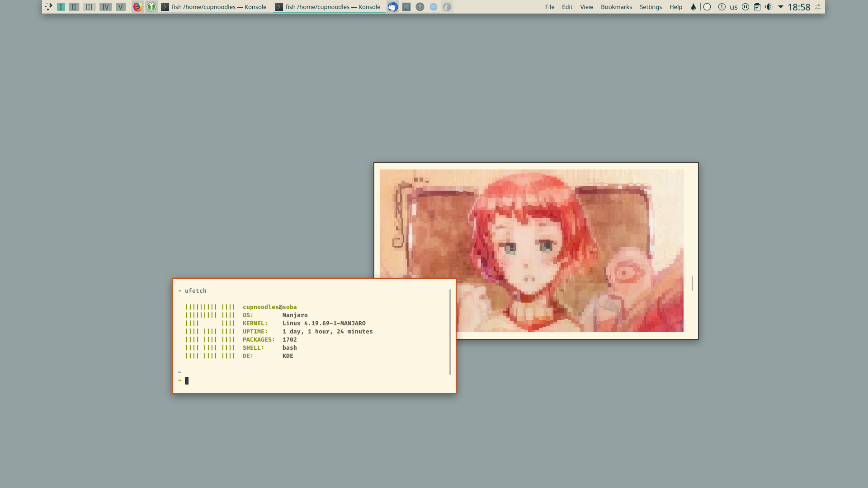Image resolution: width=868 pixels, height=488 pixels.
Task: Click the 18:58 digital clock
Action: click(x=799, y=7)
